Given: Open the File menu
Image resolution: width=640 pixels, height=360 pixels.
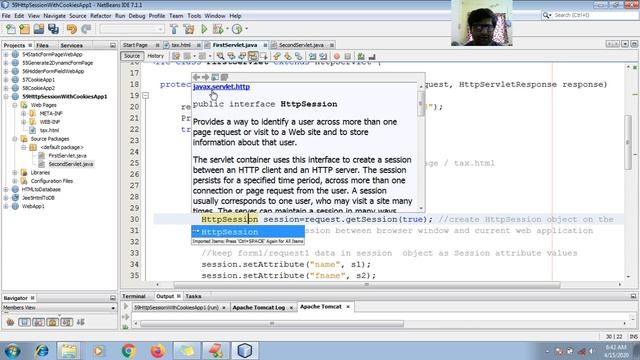Looking at the screenshot, I should [6, 16].
